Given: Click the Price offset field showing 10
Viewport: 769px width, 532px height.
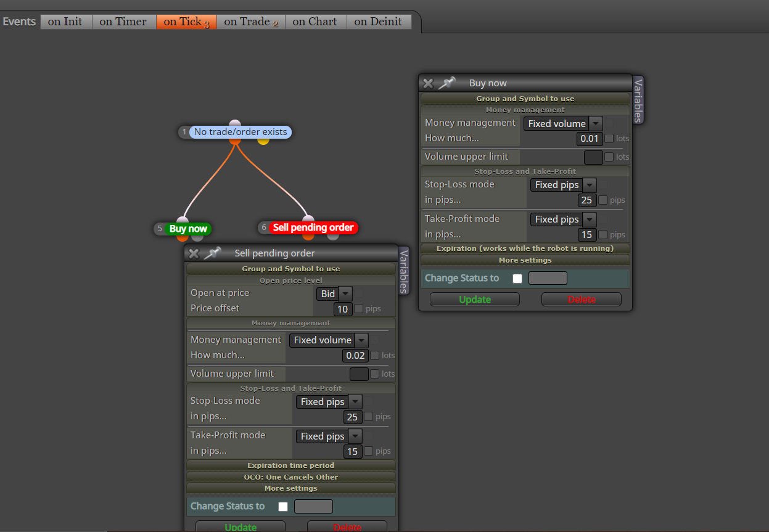Looking at the screenshot, I should coord(342,309).
